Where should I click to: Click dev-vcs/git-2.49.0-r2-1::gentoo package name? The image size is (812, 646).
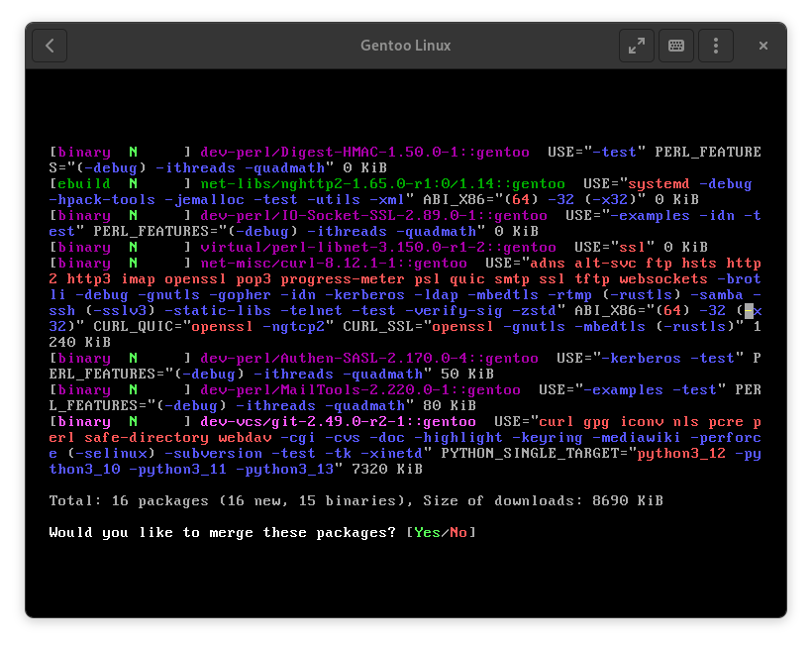coord(338,422)
